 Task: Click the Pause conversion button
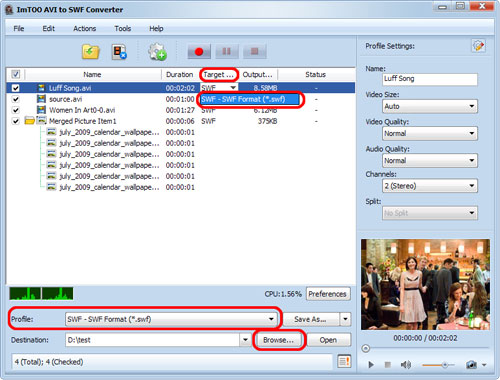[x=227, y=51]
